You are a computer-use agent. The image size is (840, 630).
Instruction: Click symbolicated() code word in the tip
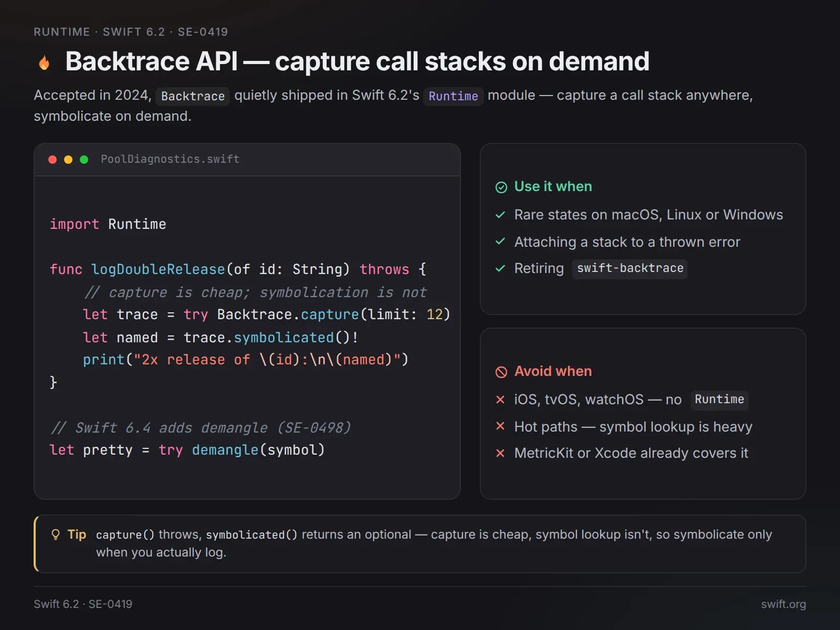[251, 534]
